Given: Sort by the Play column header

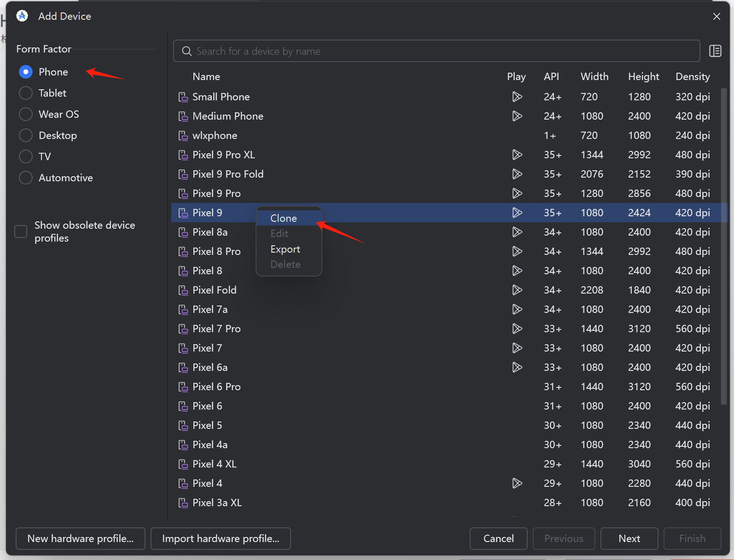Looking at the screenshot, I should point(516,76).
